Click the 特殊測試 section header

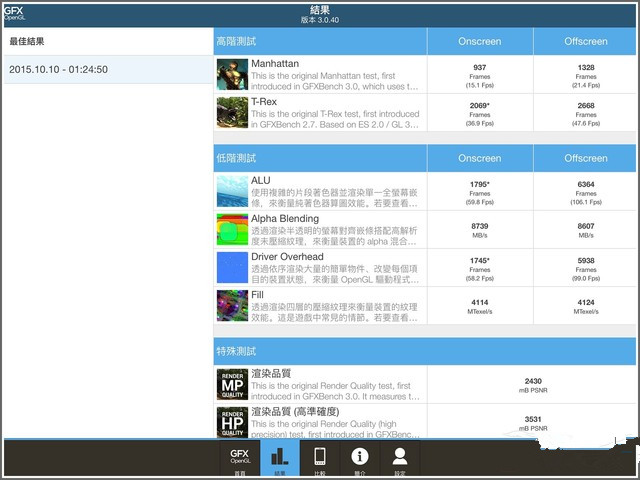coord(236,351)
